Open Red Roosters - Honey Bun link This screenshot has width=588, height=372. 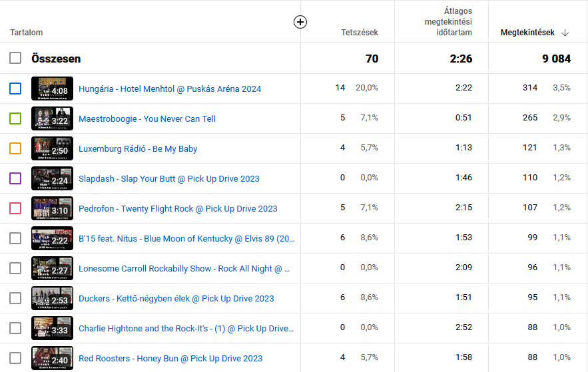click(170, 359)
